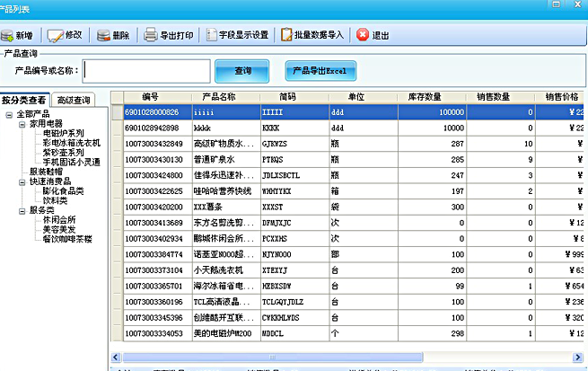
Task: Sort by the 库存数量 column header
Action: (x=424, y=96)
